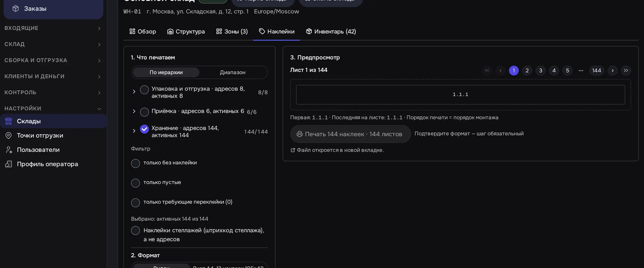
Task: Select Приёмка zone checkbox
Action: (144, 112)
